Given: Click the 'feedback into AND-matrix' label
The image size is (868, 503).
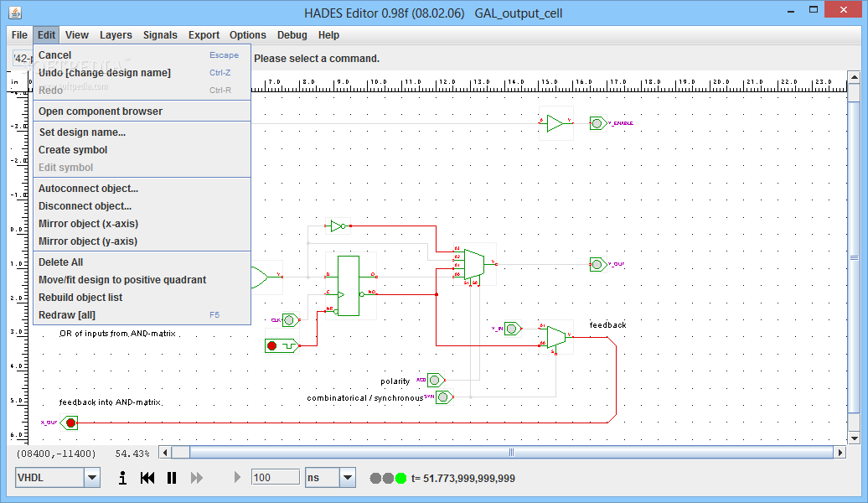Looking at the screenshot, I should pos(110,402).
